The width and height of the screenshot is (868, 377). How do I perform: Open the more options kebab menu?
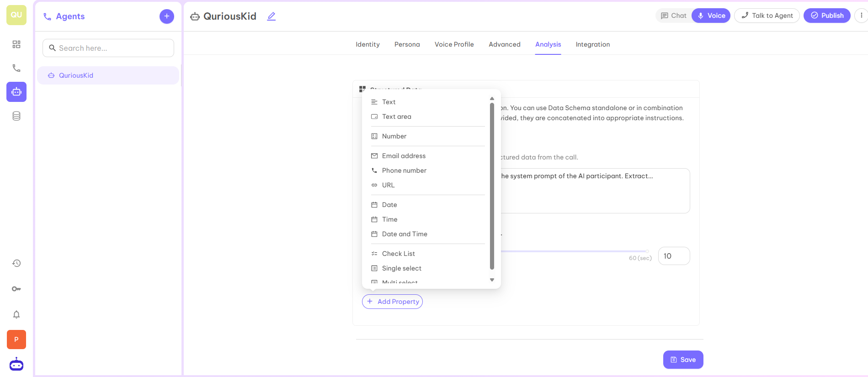[861, 16]
